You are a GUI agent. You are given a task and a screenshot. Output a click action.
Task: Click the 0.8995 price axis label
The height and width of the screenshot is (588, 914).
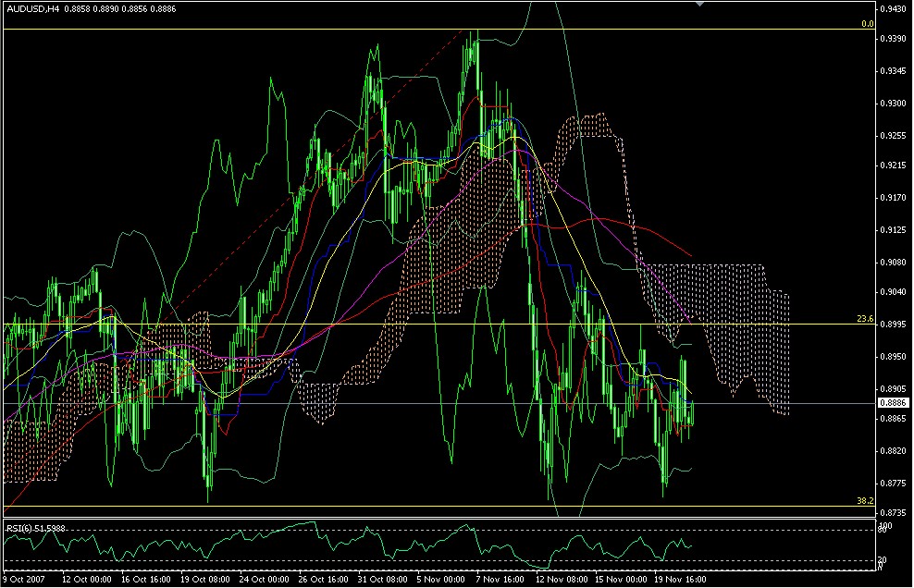(x=893, y=325)
